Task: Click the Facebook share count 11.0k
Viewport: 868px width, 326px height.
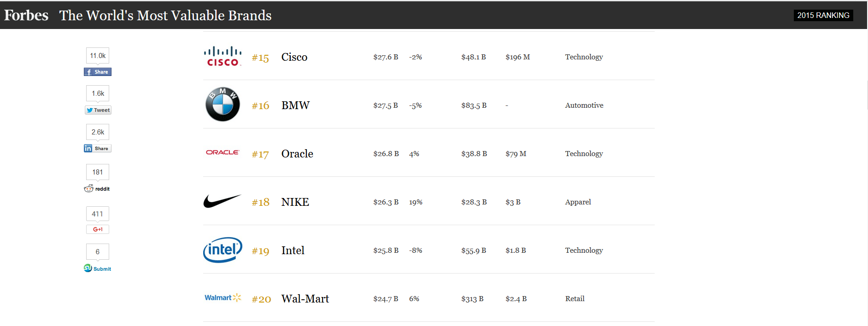Action: 98,56
